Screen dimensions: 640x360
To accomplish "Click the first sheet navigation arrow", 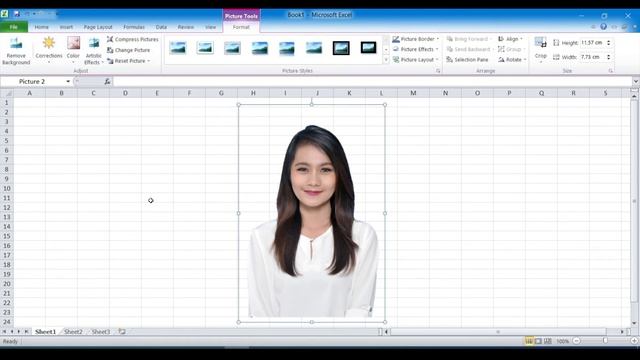I will coord(4,332).
